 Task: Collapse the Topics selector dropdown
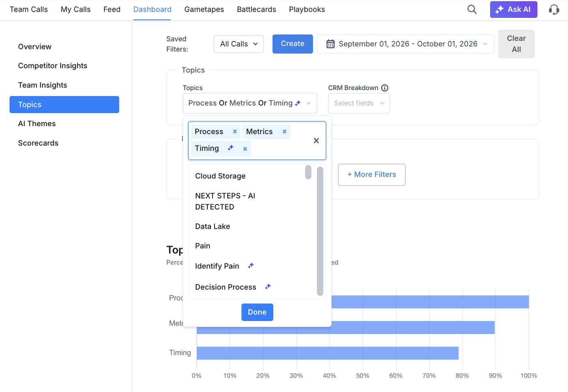pos(250,103)
